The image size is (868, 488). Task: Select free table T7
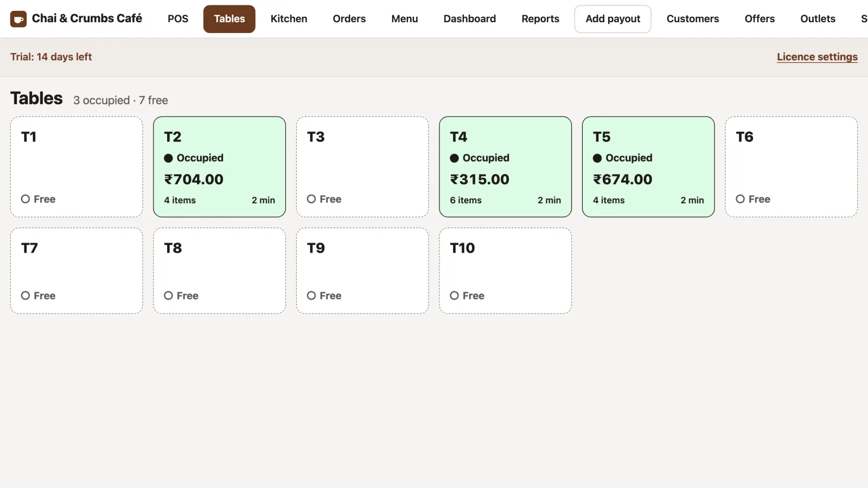click(x=76, y=271)
